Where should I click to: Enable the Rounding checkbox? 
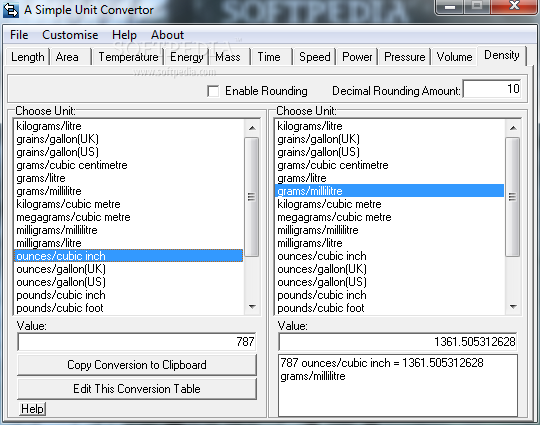(213, 91)
